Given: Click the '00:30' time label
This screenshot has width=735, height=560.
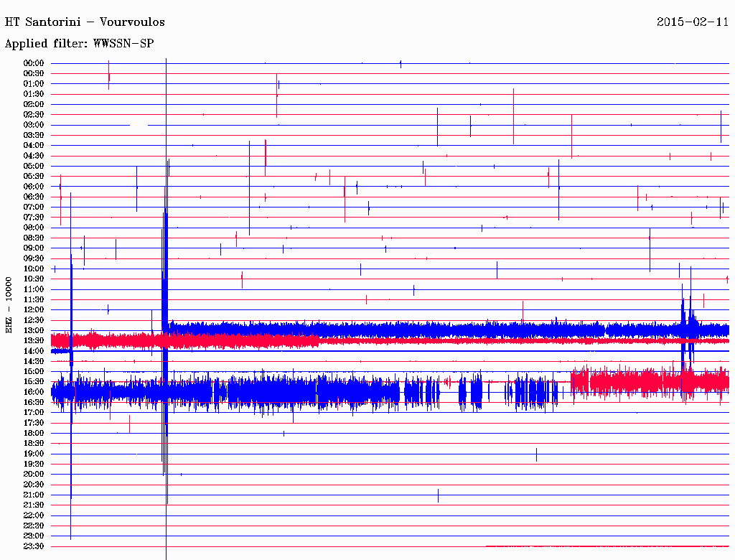Looking at the screenshot, I should tap(34, 74).
